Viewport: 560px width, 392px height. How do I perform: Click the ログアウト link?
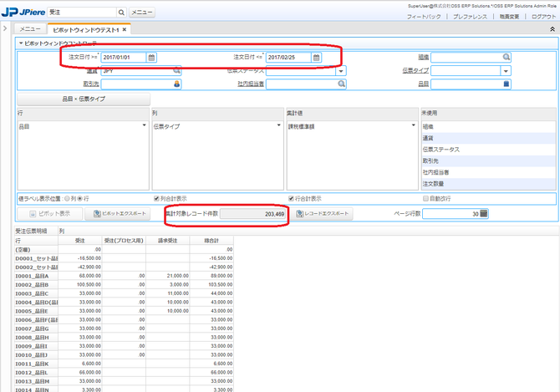pyautogui.click(x=543, y=17)
